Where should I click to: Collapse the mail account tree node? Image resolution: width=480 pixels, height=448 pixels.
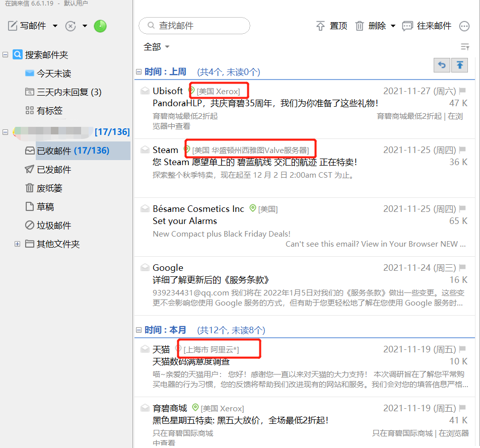click(5, 132)
